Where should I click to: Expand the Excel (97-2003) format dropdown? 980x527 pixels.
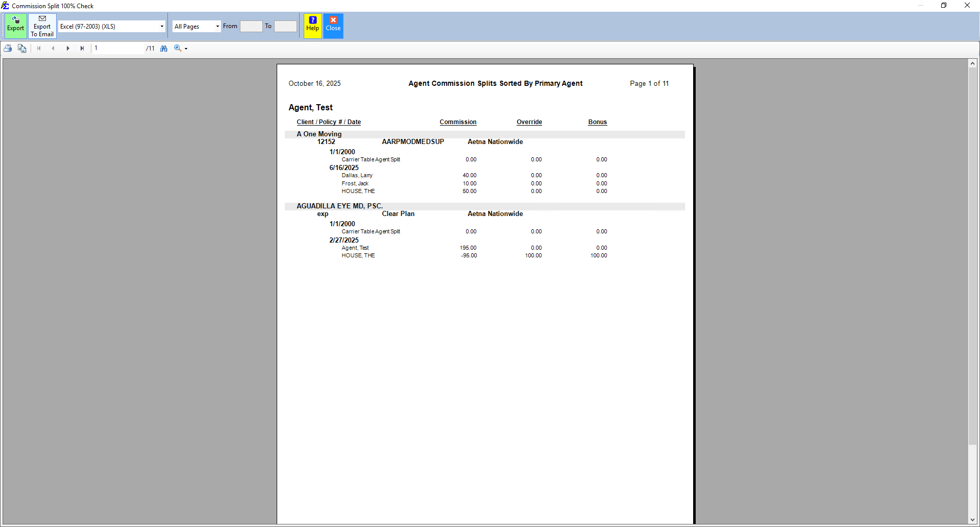(162, 27)
